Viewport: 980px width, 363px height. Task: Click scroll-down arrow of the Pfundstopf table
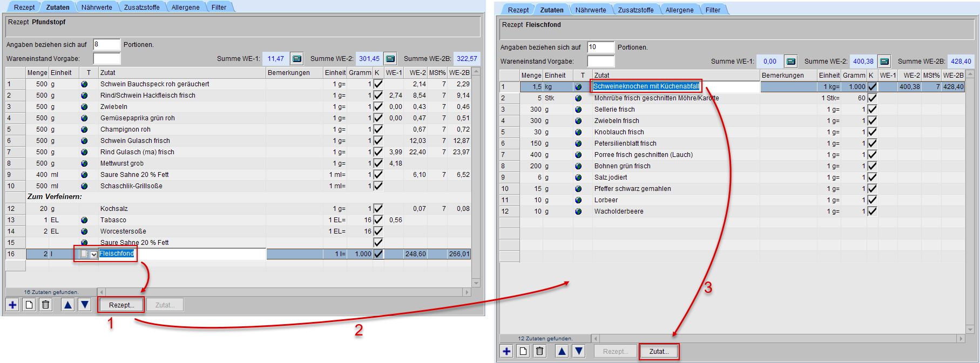(x=476, y=283)
